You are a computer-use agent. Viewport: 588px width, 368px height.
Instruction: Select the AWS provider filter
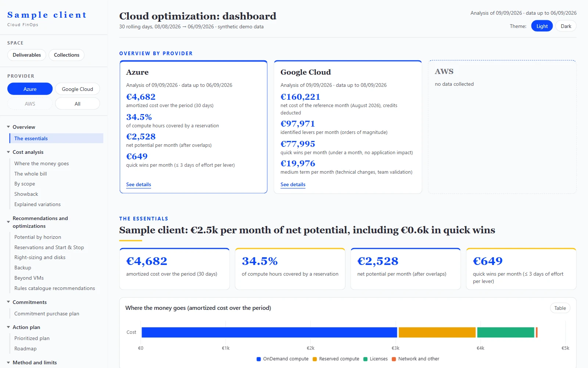(x=30, y=104)
